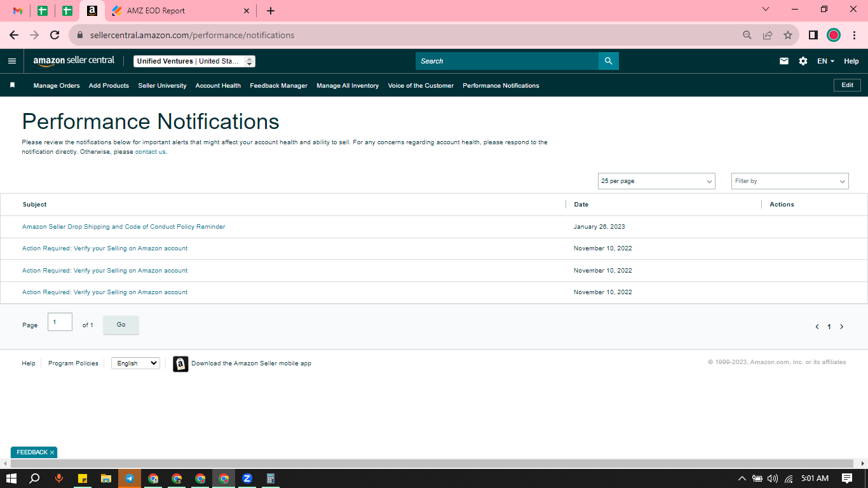Open Sticky Notes from the taskbar
The width and height of the screenshot is (868, 488).
coord(83,478)
